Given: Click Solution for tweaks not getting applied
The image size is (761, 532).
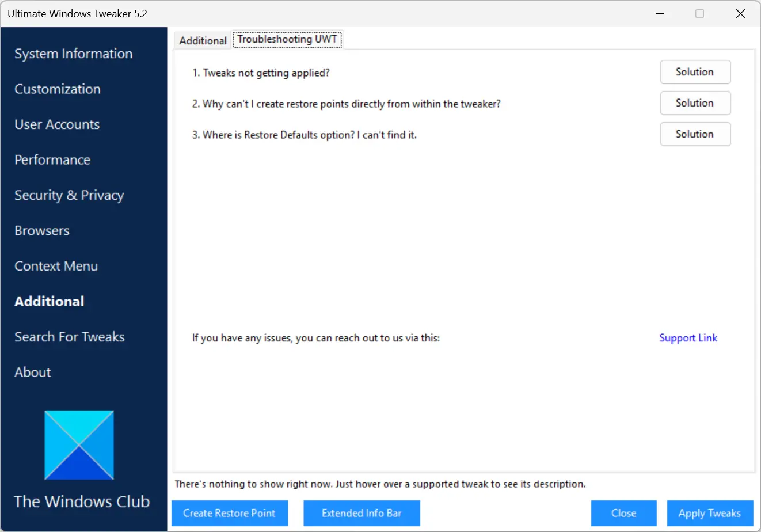Looking at the screenshot, I should click(695, 72).
